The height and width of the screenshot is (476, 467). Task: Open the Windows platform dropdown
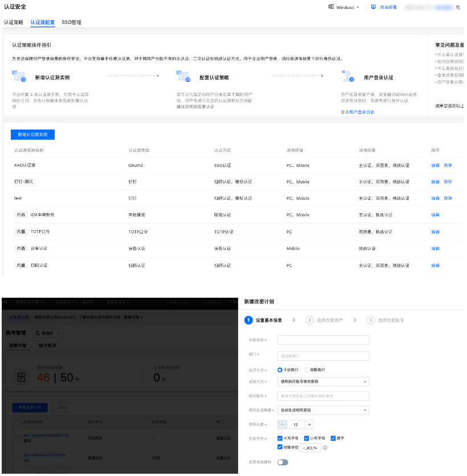pos(344,7)
